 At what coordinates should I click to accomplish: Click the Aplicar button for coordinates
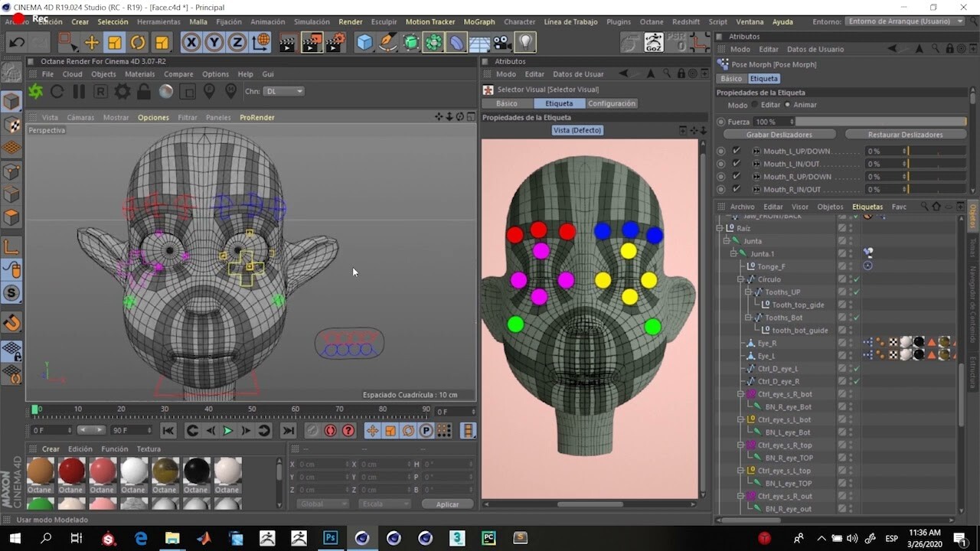point(447,504)
